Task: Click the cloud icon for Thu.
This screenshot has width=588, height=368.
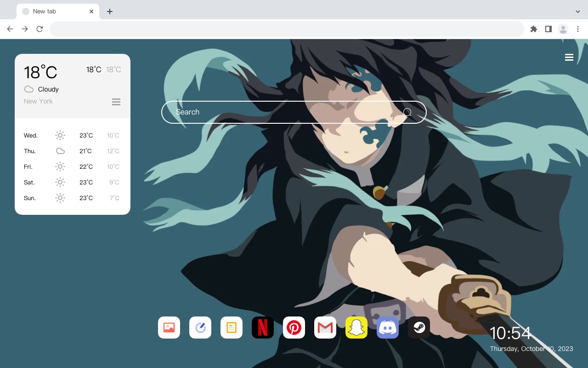Action: (x=60, y=151)
